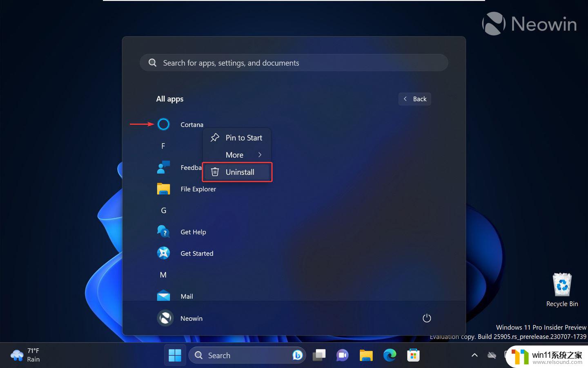This screenshot has width=588, height=368.
Task: Open the Power button menu
Action: (x=427, y=318)
